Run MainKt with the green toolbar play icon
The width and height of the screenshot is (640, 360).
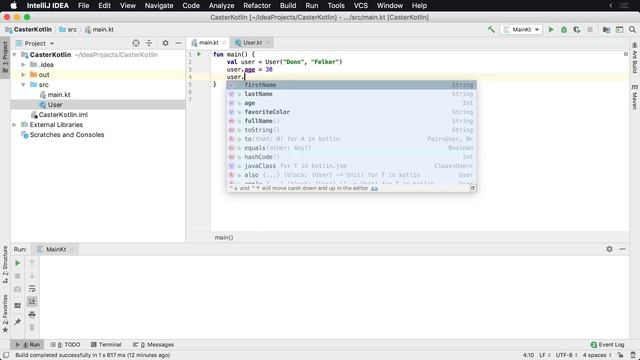pyautogui.click(x=551, y=29)
